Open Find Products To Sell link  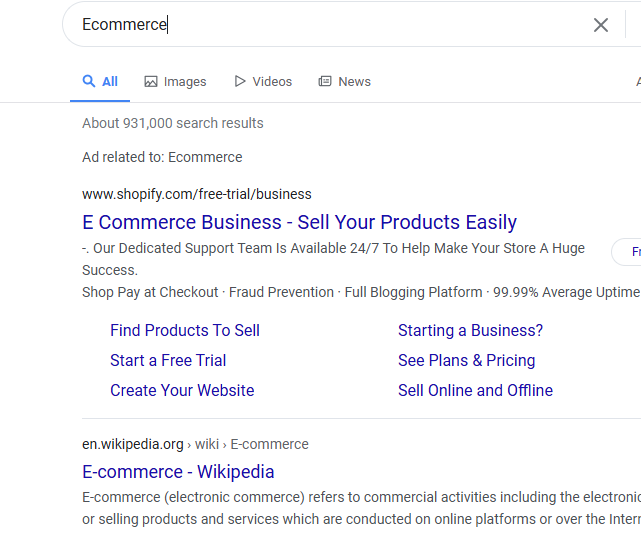185,330
